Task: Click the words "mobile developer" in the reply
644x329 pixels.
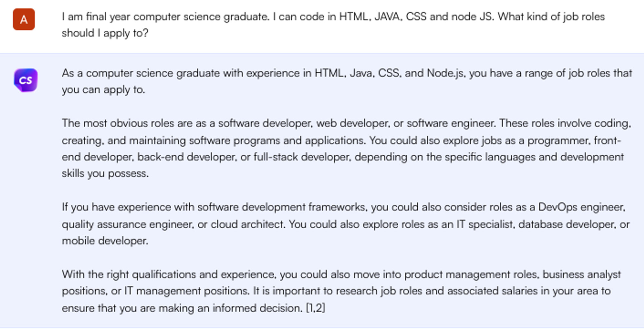Action: (x=105, y=241)
